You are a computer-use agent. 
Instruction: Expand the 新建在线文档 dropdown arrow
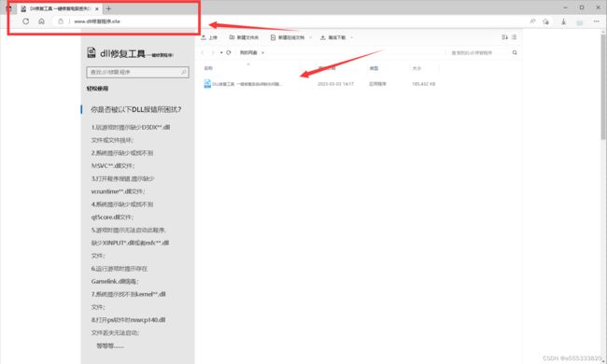point(310,37)
